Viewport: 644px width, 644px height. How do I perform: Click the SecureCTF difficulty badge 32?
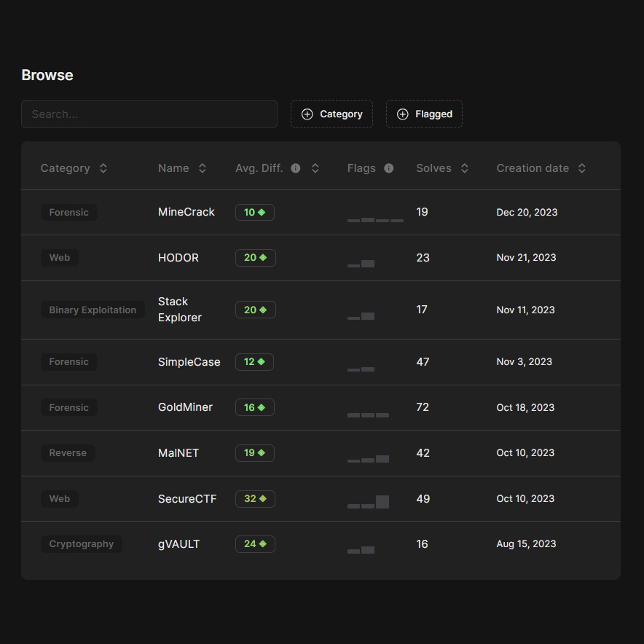[255, 499]
